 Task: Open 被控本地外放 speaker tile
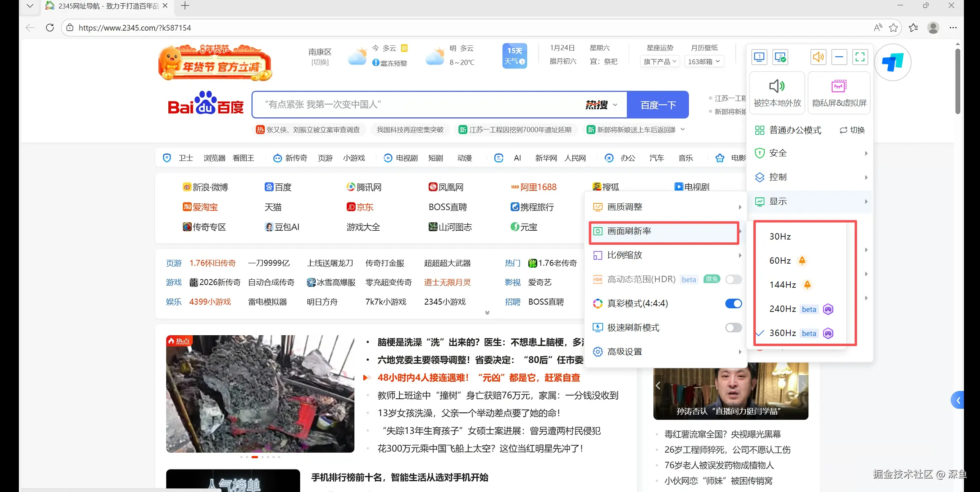[x=777, y=93]
